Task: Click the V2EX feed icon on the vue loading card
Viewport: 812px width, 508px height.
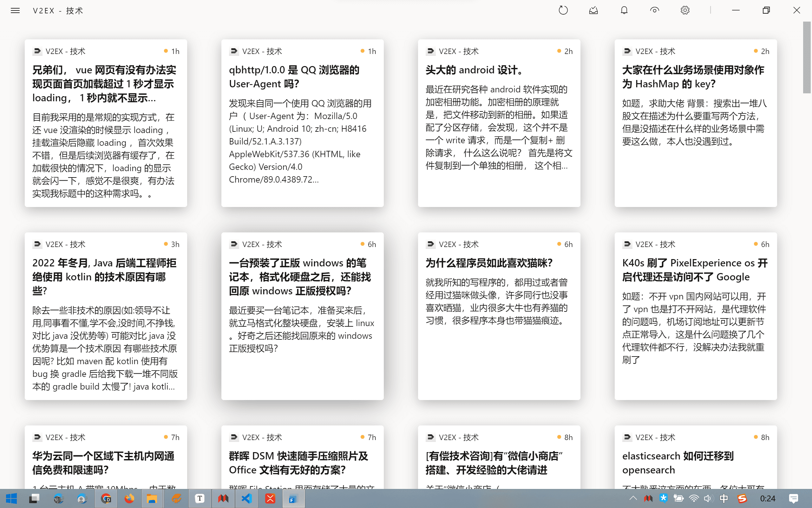Action: pyautogui.click(x=37, y=51)
